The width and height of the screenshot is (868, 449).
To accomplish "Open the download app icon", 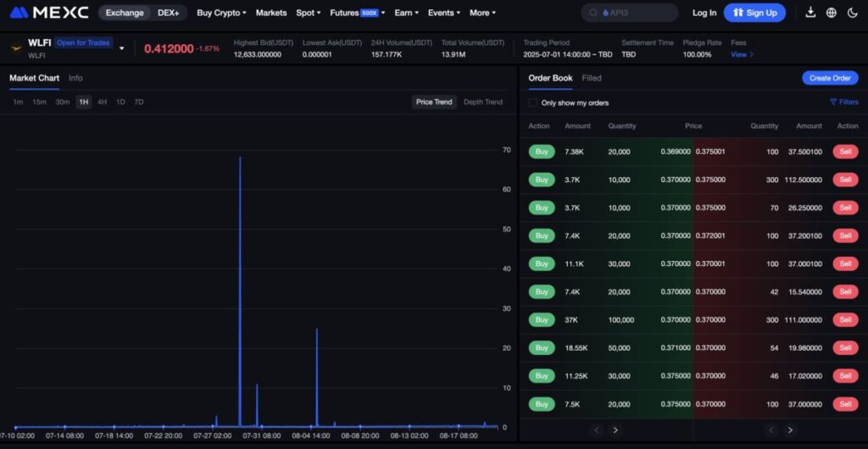I will [810, 13].
